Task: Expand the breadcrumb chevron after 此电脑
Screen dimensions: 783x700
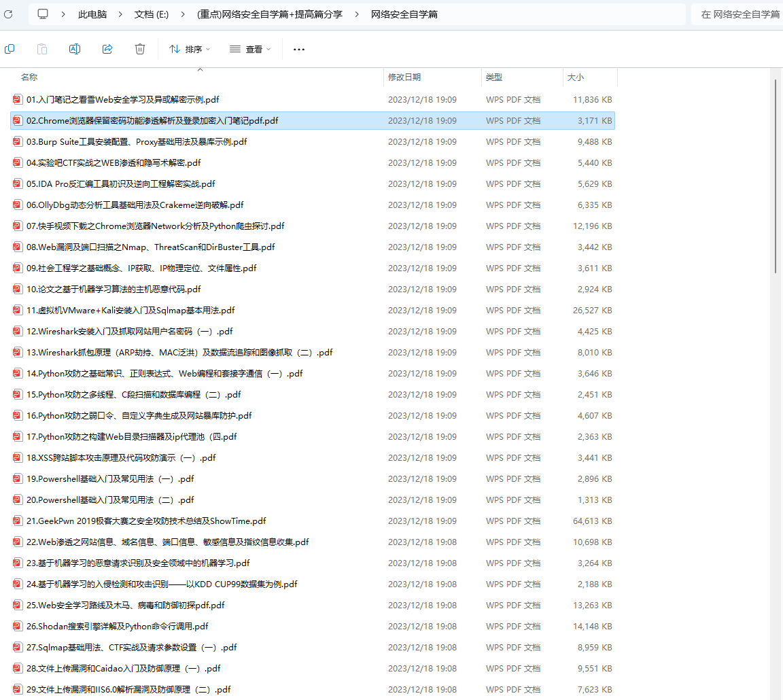Action: (x=120, y=14)
